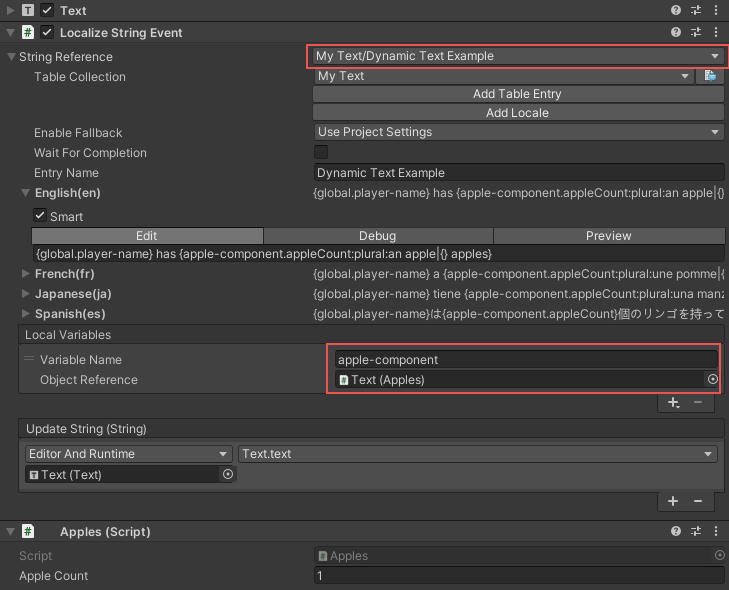
Task: Toggle the Wait For Completion checkbox
Action: point(321,152)
